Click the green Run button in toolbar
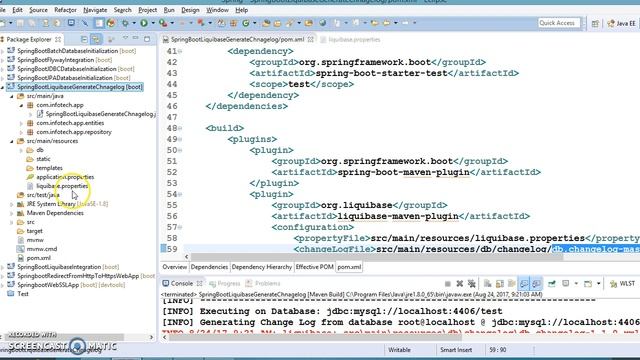 (144, 23)
